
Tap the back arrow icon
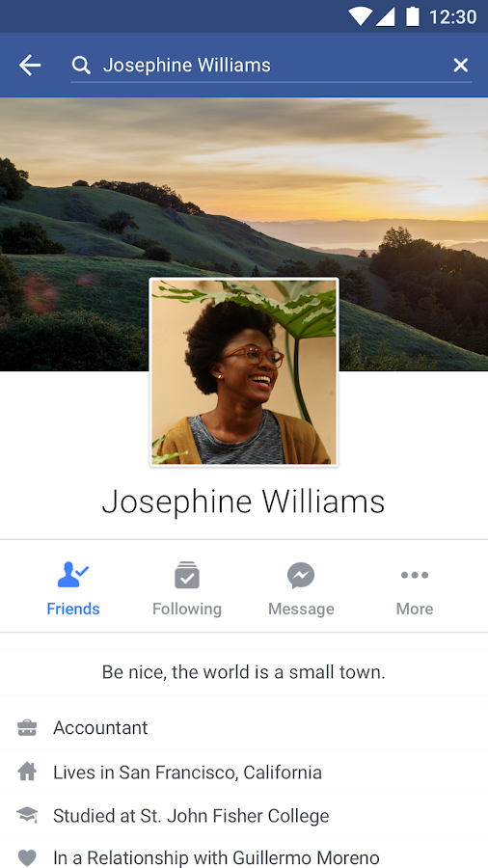pyautogui.click(x=30, y=66)
